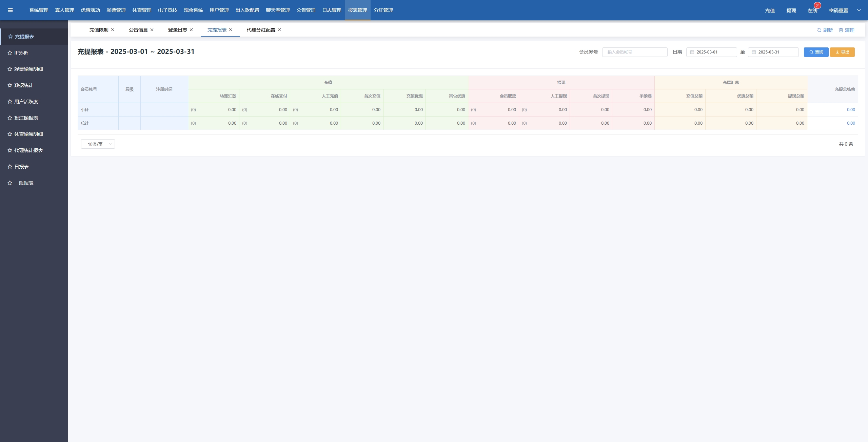Open the start date picker 2025-03-01
Viewport: 868px width, 442px height.
tap(711, 52)
